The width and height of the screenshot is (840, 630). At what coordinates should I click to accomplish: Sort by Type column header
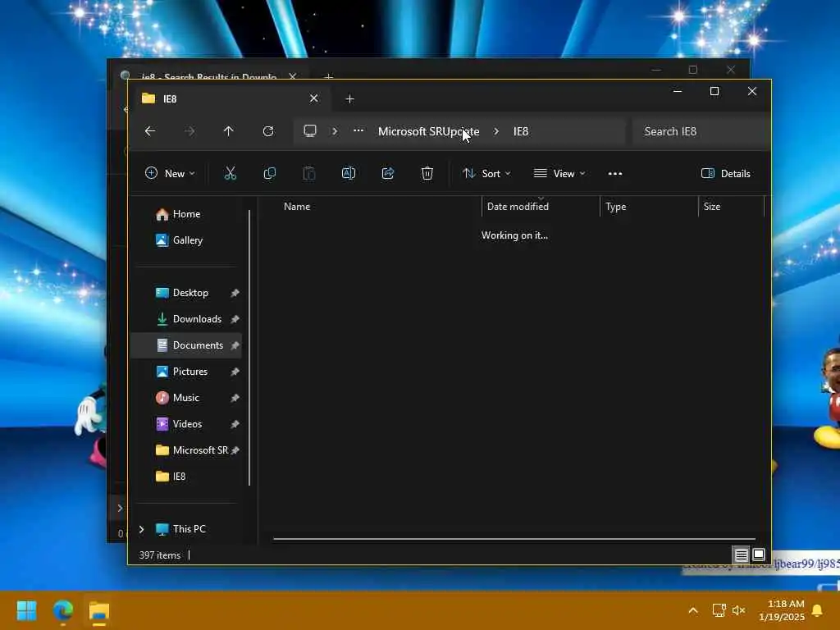pos(649,207)
